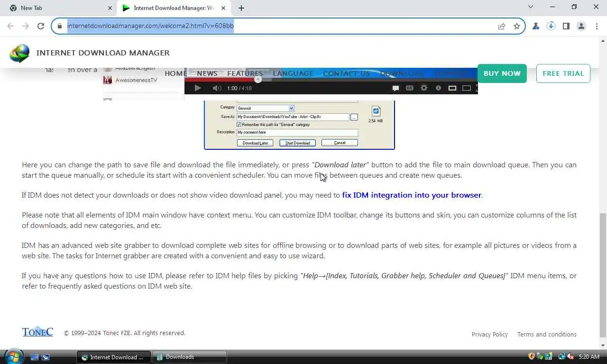Click the browser forward arrow
The height and width of the screenshot is (364, 607).
25,26
